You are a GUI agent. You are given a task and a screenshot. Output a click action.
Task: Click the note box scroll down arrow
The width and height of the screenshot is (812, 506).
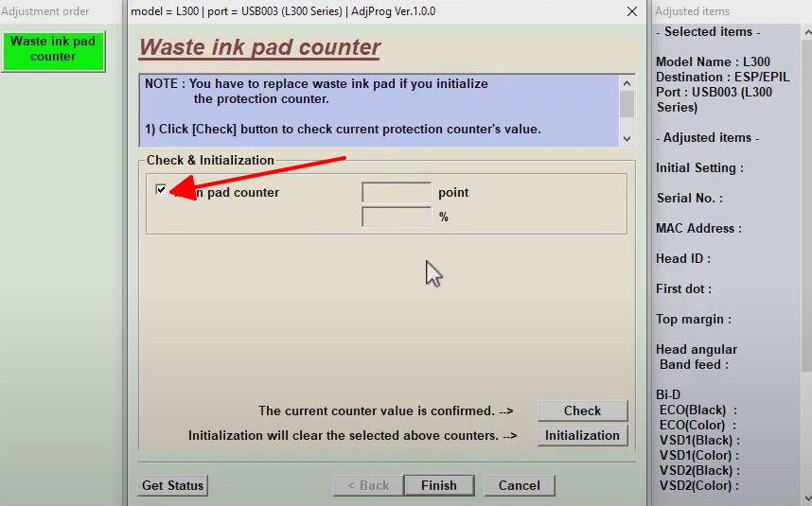pos(627,138)
